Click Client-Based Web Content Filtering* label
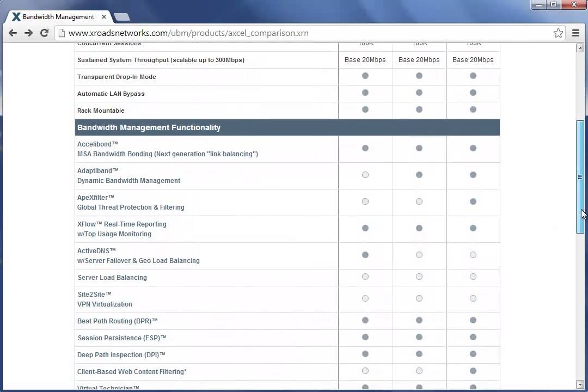 pyautogui.click(x=132, y=372)
